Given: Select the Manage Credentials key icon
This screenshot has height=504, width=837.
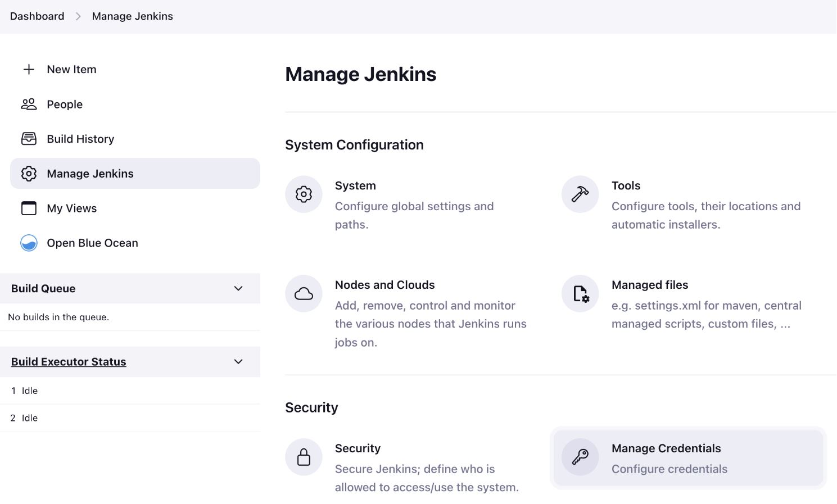Looking at the screenshot, I should click(x=580, y=457).
